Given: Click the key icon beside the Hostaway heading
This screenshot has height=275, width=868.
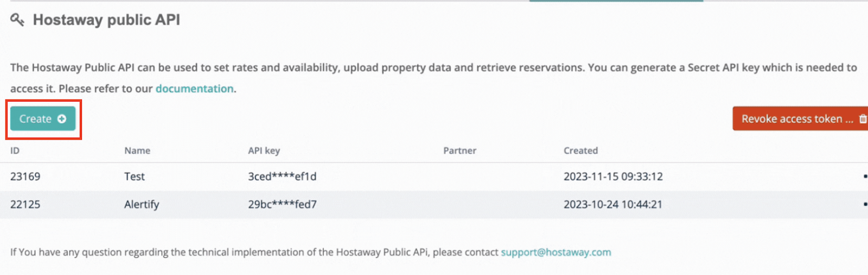Looking at the screenshot, I should point(17,20).
